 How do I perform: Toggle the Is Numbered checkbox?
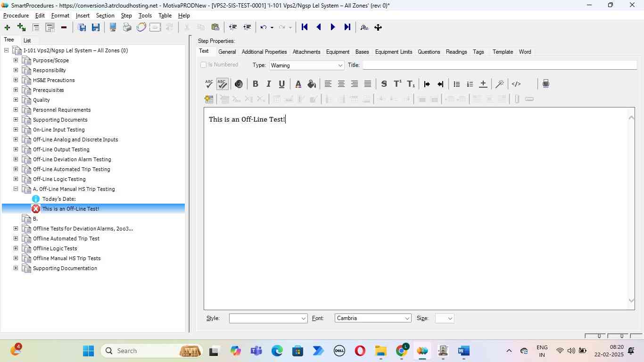point(204,65)
